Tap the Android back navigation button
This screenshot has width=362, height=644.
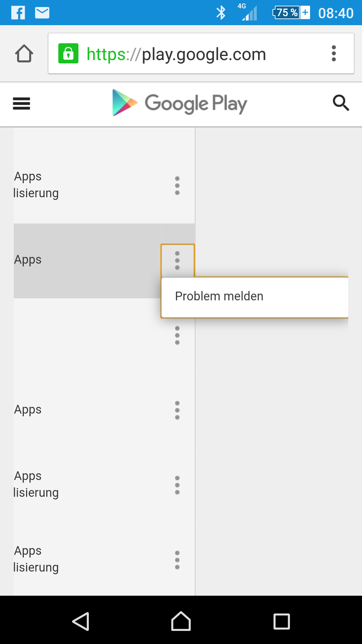click(81, 622)
